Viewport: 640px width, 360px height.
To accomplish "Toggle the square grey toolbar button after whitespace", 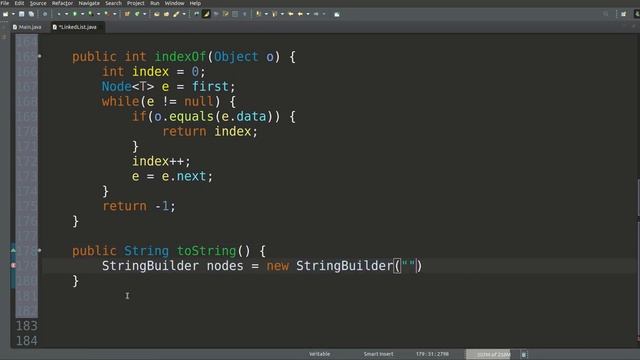I will (x=235, y=14).
